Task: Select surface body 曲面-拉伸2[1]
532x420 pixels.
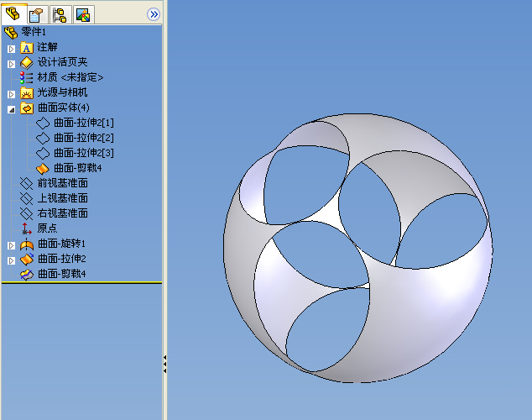Action: point(84,123)
